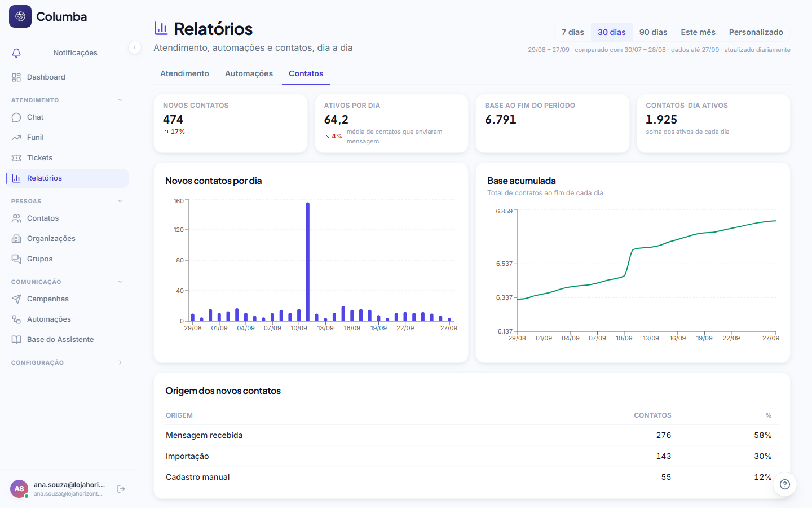Open the help question mark button
The image size is (812, 508).
point(784,484)
